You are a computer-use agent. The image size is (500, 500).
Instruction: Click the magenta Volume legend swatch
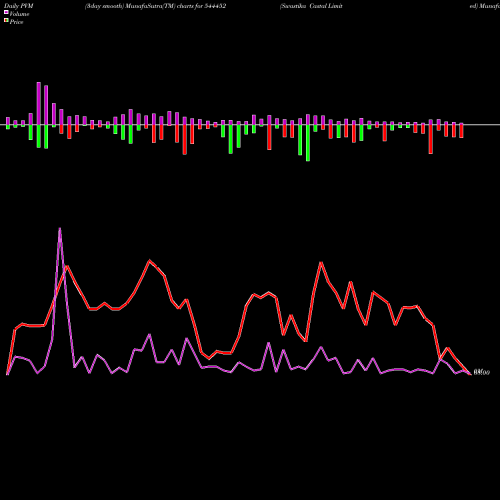tap(6, 12)
